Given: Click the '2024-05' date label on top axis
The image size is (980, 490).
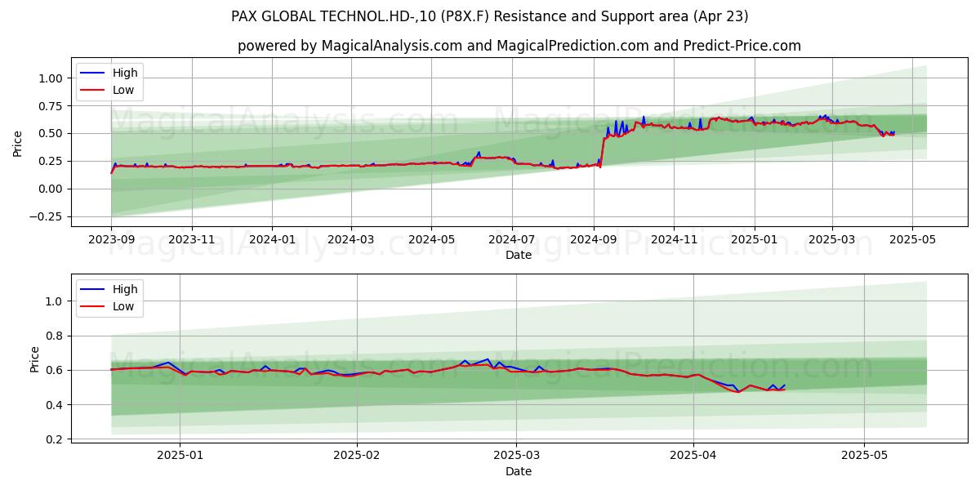Looking at the screenshot, I should click(430, 239).
